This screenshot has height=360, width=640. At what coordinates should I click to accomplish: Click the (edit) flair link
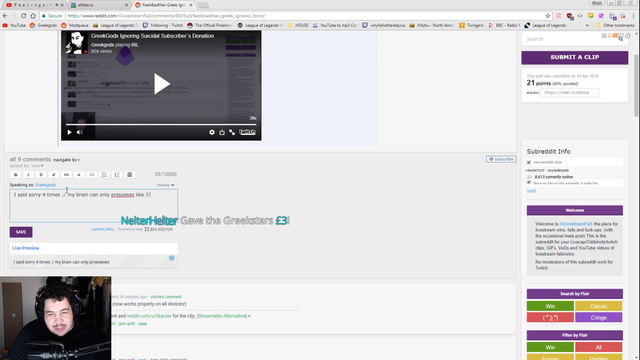tap(531, 191)
